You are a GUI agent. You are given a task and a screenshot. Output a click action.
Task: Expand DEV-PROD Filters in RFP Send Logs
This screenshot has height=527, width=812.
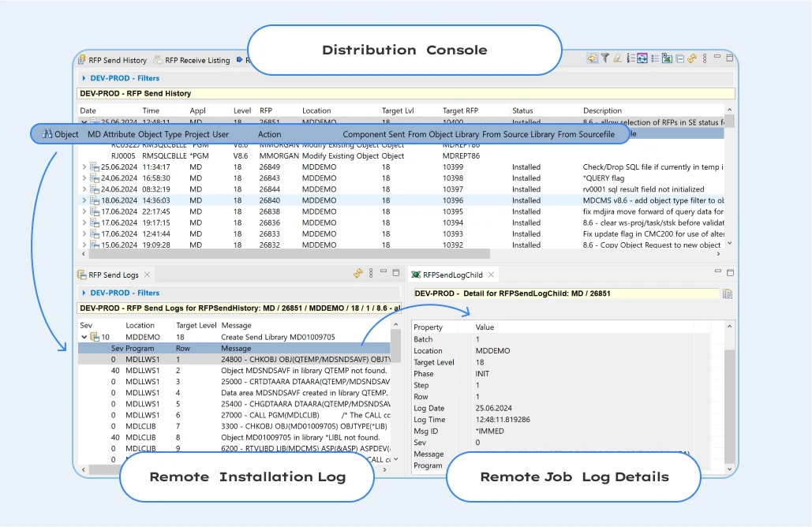pos(84,293)
